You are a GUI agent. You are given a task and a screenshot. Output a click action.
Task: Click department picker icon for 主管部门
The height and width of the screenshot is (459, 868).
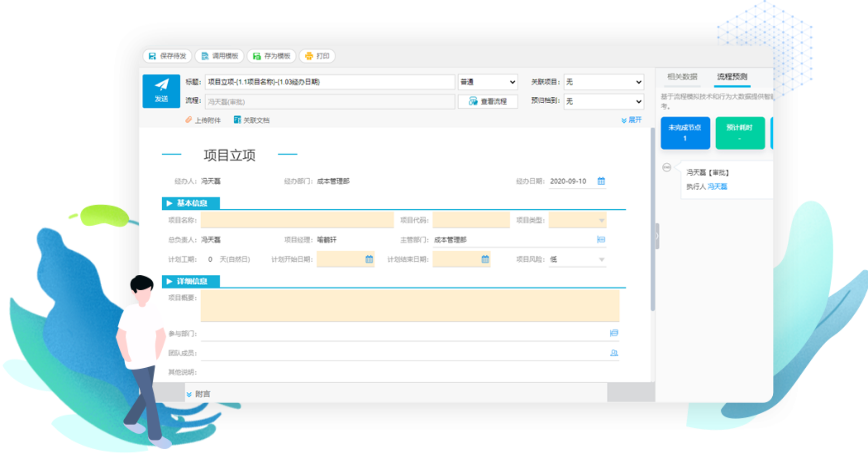tap(601, 239)
